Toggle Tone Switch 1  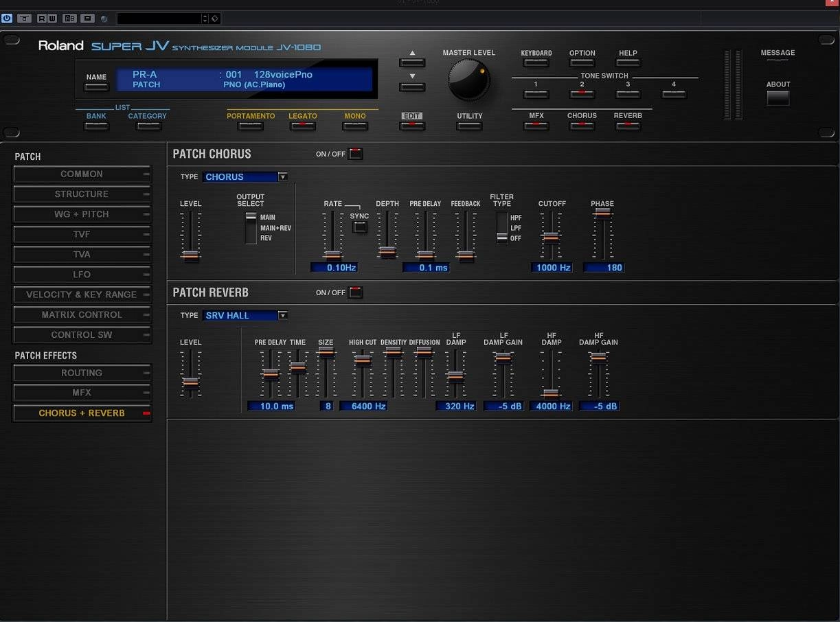[536, 94]
